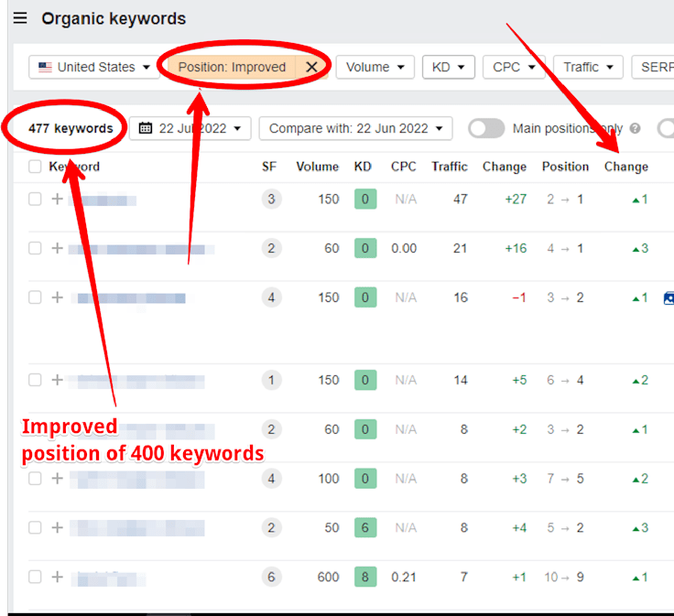Click the SF badge showing 6
Image resolution: width=674 pixels, height=616 pixels.
pyautogui.click(x=271, y=577)
